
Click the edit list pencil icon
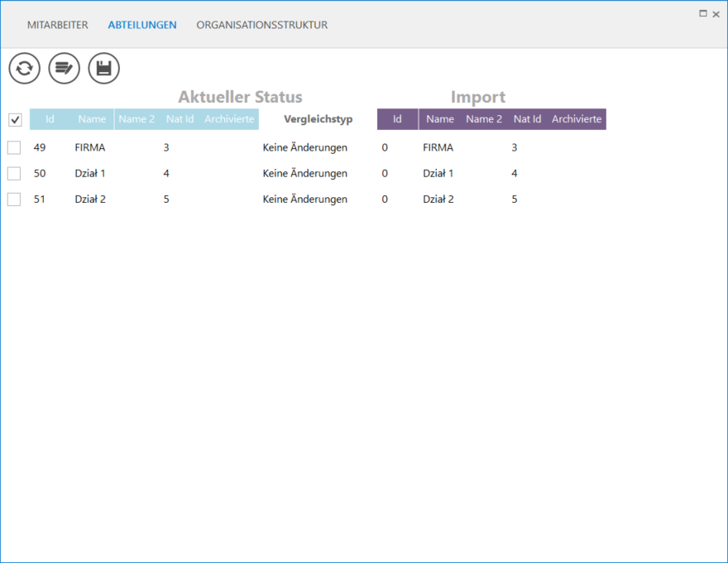pos(64,68)
